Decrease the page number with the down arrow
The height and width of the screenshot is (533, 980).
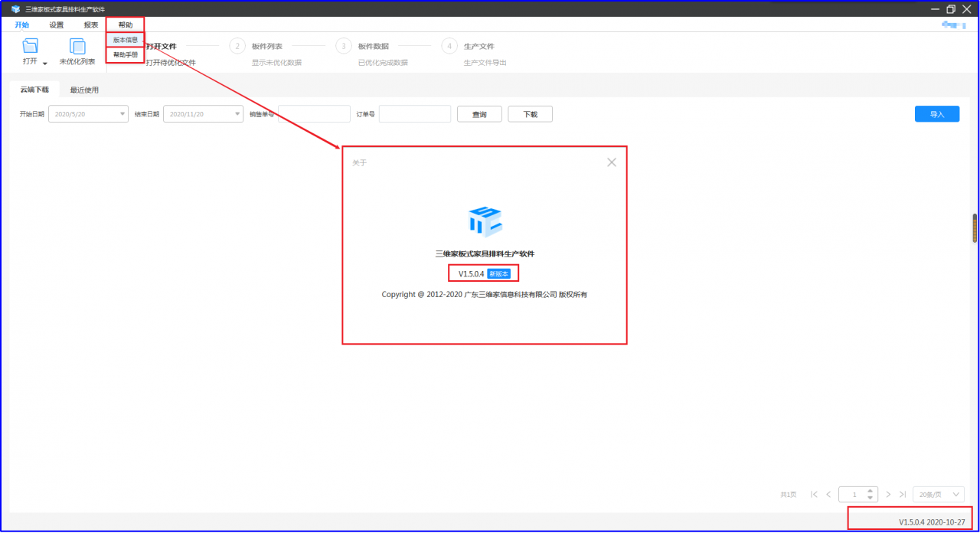[869, 499]
